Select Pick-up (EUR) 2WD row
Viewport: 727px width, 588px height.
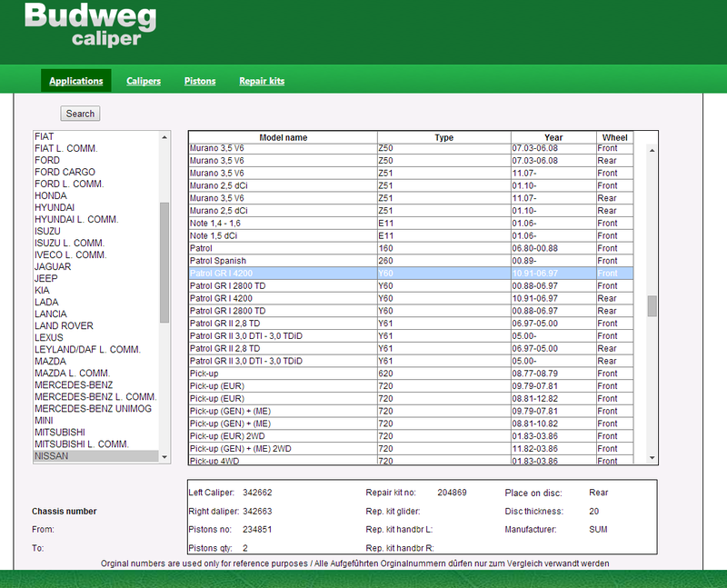coord(411,436)
